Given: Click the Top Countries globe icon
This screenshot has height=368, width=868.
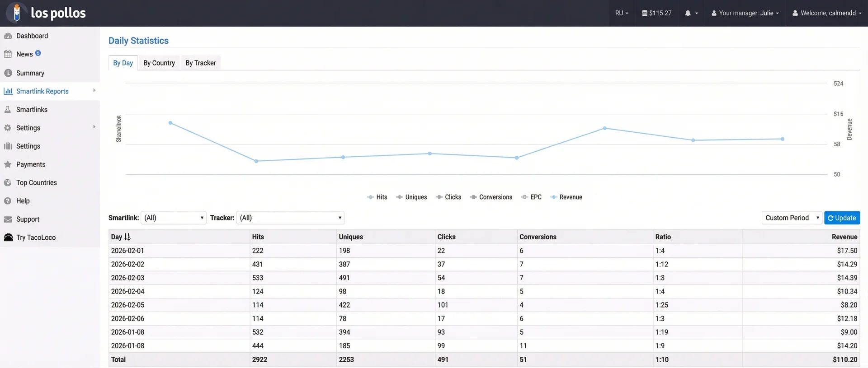Looking at the screenshot, I should click(x=8, y=182).
